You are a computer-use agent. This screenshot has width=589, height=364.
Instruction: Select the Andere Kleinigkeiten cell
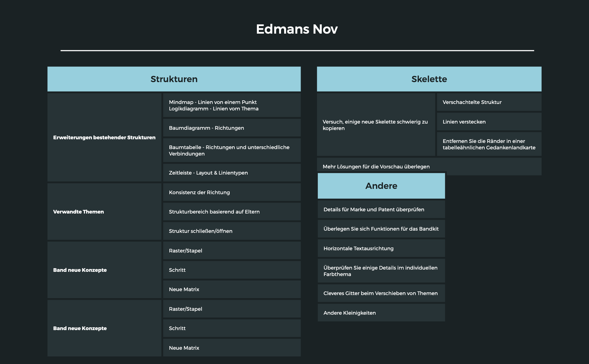381,313
